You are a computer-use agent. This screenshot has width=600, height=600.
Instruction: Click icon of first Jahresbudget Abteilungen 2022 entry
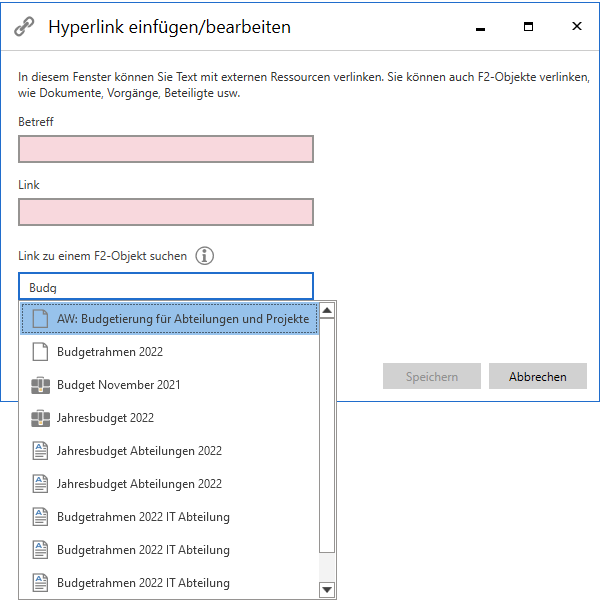41,451
